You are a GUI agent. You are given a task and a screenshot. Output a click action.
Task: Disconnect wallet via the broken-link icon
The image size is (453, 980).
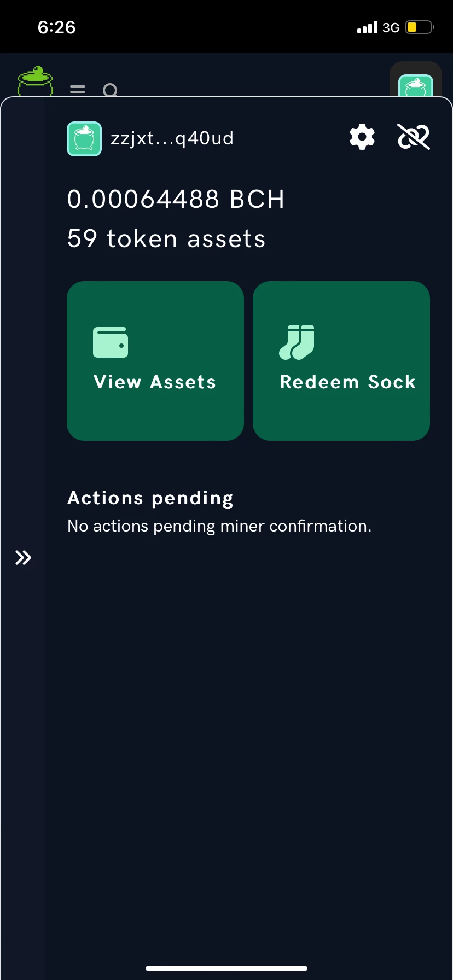point(414,137)
